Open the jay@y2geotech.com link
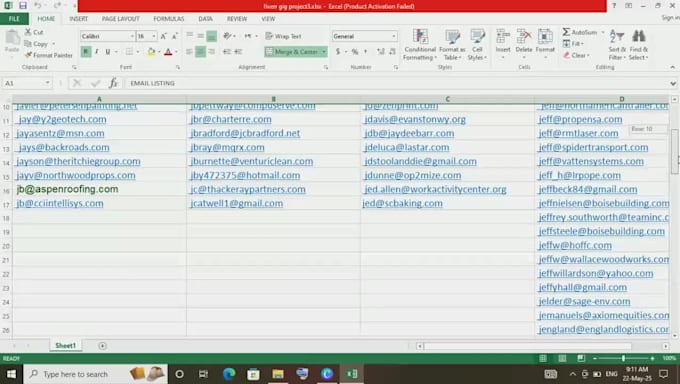The width and height of the screenshot is (680, 384). pyautogui.click(x=62, y=119)
